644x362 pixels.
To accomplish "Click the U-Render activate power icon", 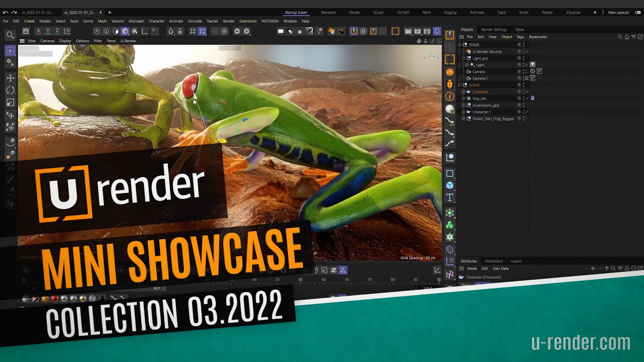I will click(x=354, y=31).
